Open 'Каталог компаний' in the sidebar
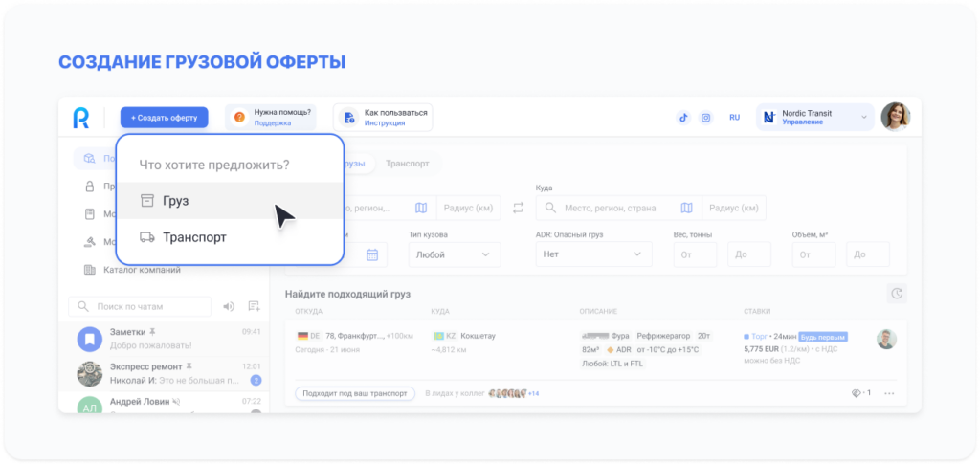 [x=142, y=271]
